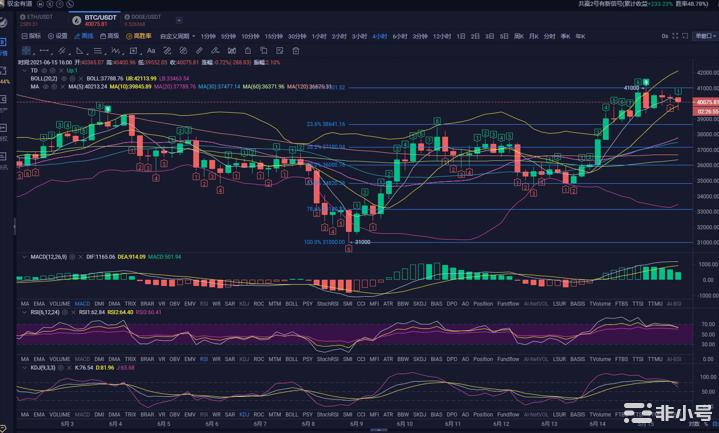This screenshot has height=433, width=719.
Task: Select the 周K weekly timeframe
Action: [519, 36]
